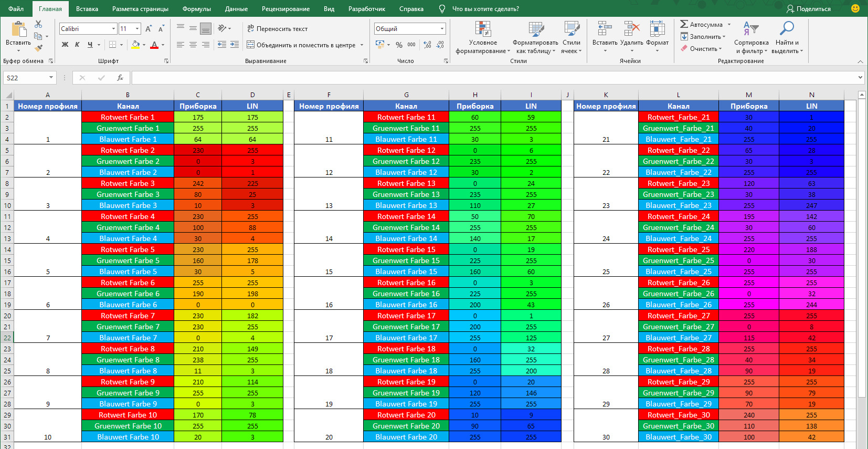Click the Increase Indent icon
The image size is (868, 449).
point(235,45)
